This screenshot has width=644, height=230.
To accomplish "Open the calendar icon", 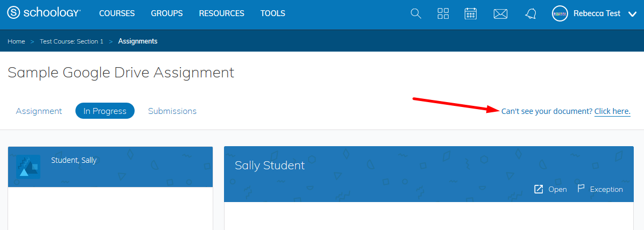I will point(471,13).
